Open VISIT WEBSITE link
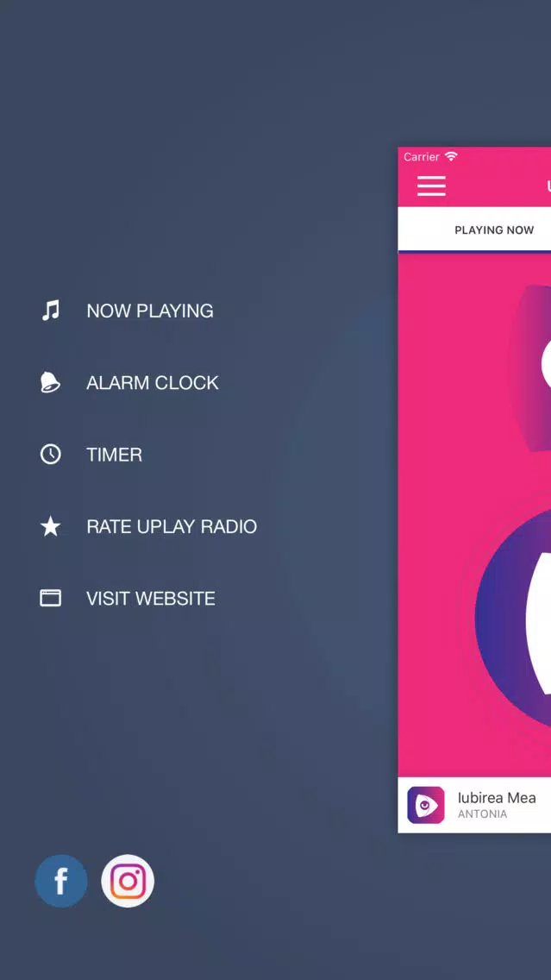Viewport: 551px width, 980px height. click(x=151, y=598)
